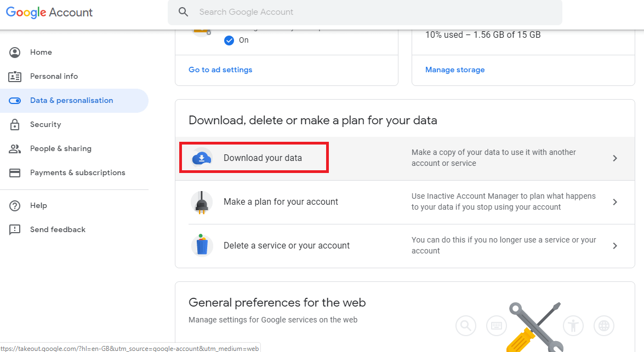Click the blue On checkmark icon

click(x=229, y=40)
